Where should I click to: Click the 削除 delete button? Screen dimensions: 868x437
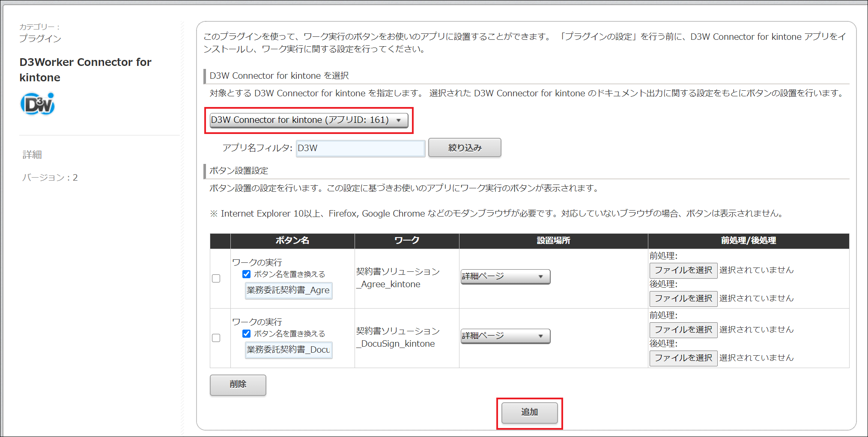[238, 384]
